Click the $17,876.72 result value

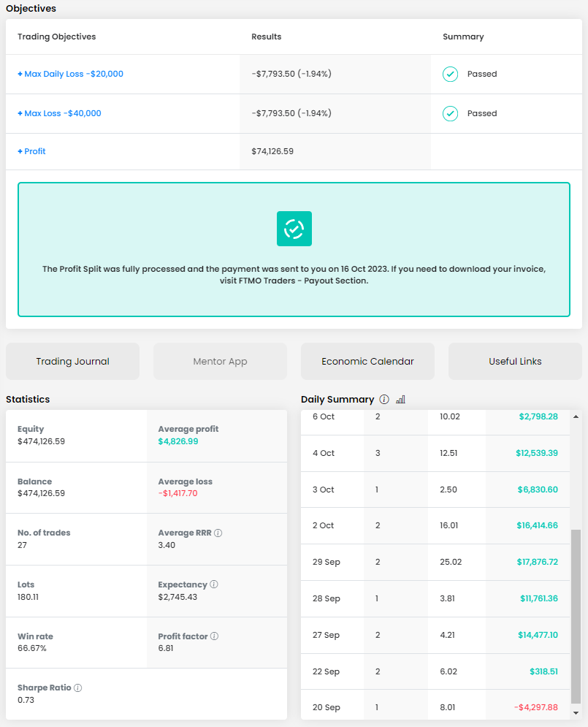pyautogui.click(x=537, y=562)
